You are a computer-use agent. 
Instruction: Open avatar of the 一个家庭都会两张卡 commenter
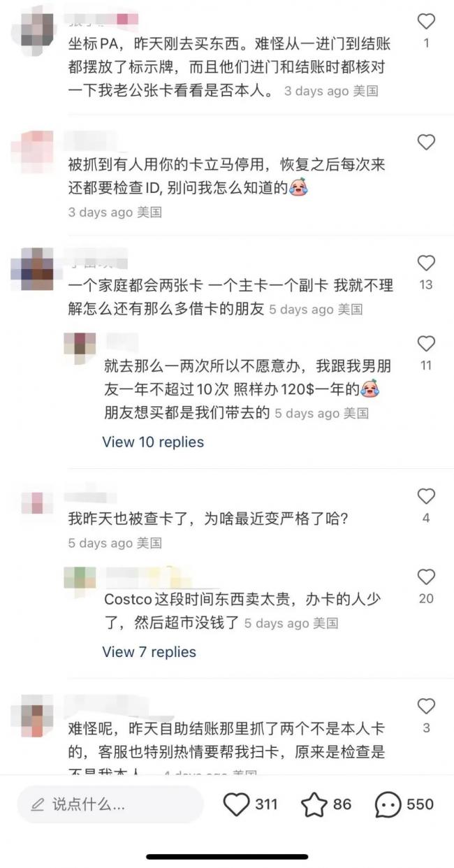coord(33,268)
